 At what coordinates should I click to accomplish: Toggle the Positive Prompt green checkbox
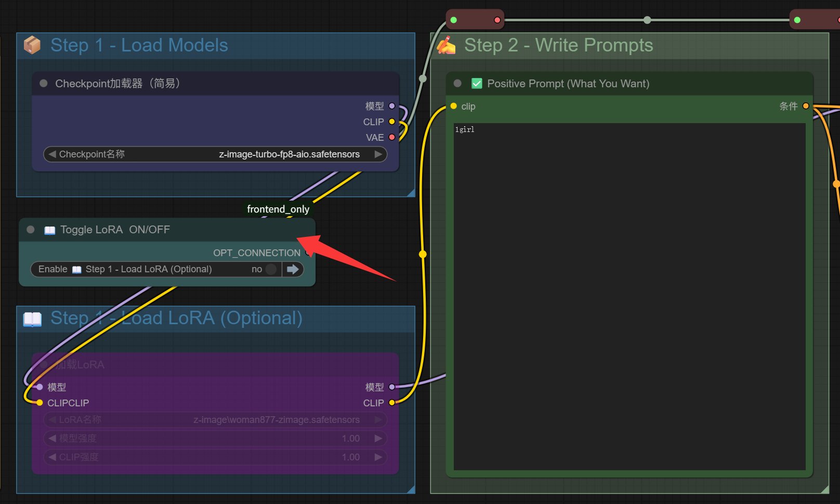click(477, 83)
